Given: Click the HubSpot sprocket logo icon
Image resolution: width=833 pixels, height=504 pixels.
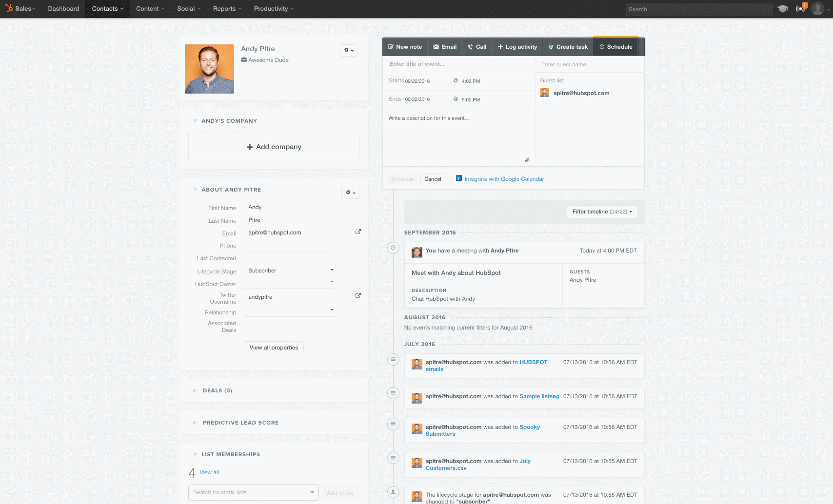Looking at the screenshot, I should [9, 8].
